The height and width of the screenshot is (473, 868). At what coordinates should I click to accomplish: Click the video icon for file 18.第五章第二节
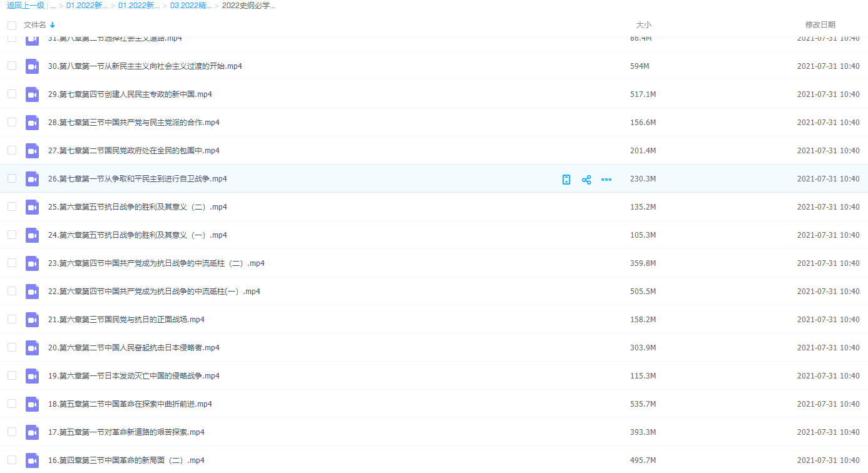coord(32,404)
